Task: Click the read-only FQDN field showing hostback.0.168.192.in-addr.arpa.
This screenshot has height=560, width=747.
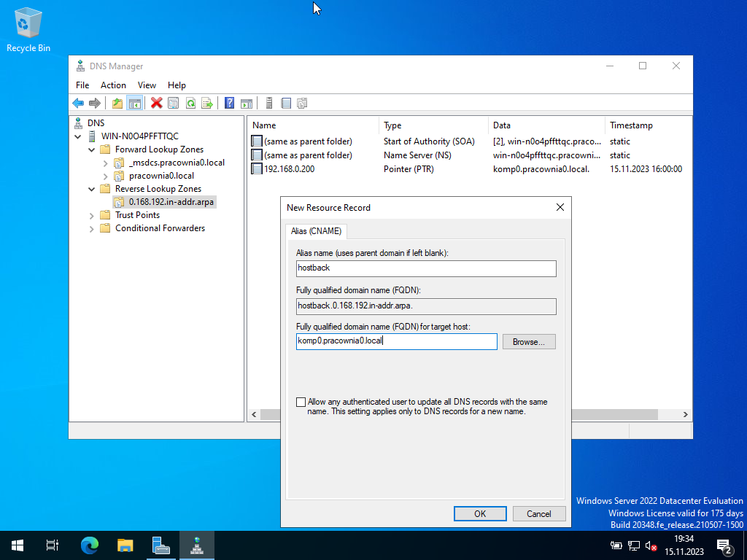Action: point(426,306)
